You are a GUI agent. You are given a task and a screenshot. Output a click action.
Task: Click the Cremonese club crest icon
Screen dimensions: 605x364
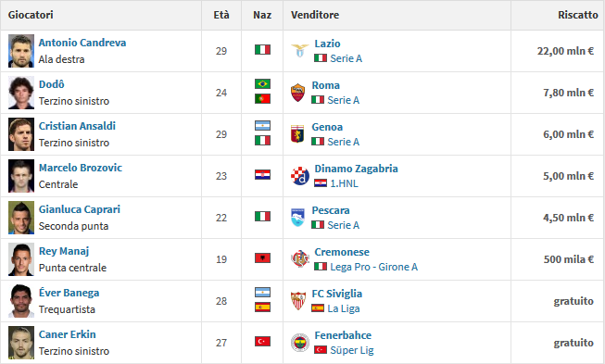[300, 259]
